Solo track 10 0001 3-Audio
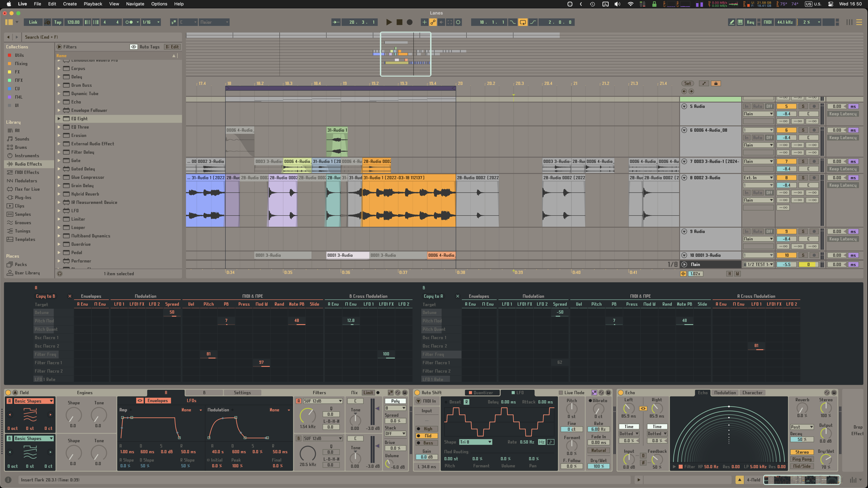 pyautogui.click(x=803, y=255)
